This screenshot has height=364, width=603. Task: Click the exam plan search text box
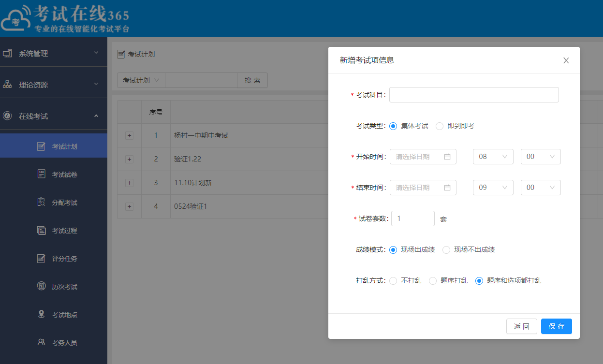point(201,80)
